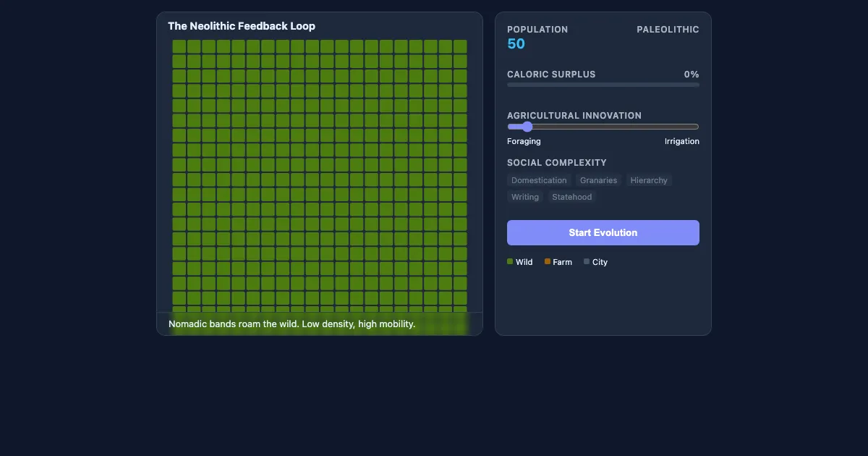The height and width of the screenshot is (456, 868).
Task: Select the Granaries complexity tag
Action: coord(598,180)
